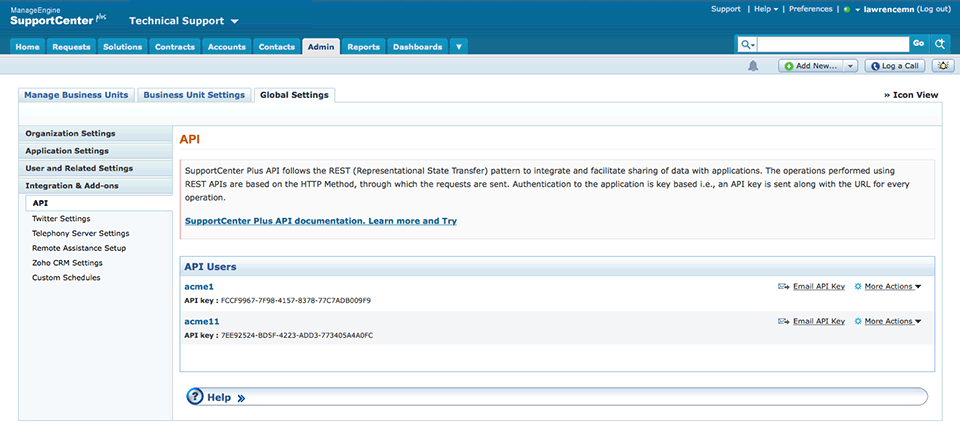Click the Support link in header
This screenshot has width=960, height=431.
click(726, 9)
